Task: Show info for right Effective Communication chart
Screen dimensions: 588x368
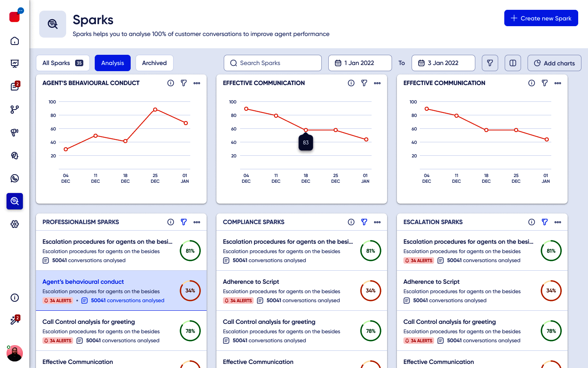Action: [532, 83]
